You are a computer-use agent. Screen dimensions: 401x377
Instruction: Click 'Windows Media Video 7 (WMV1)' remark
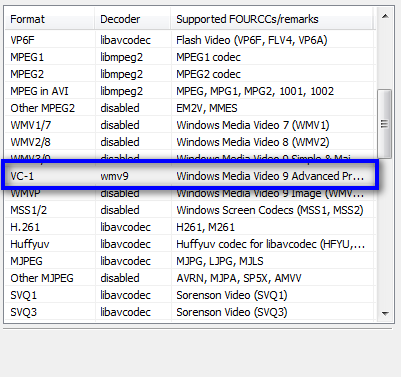tap(253, 125)
